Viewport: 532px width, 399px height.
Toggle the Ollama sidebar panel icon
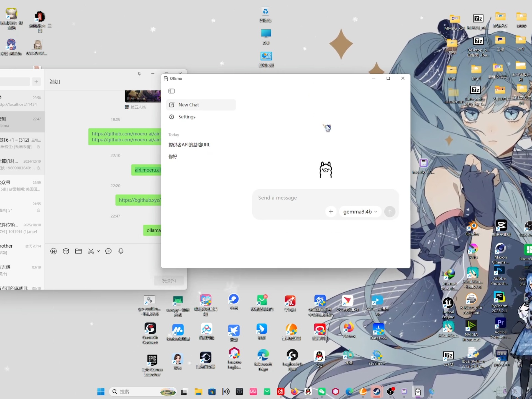tap(172, 91)
